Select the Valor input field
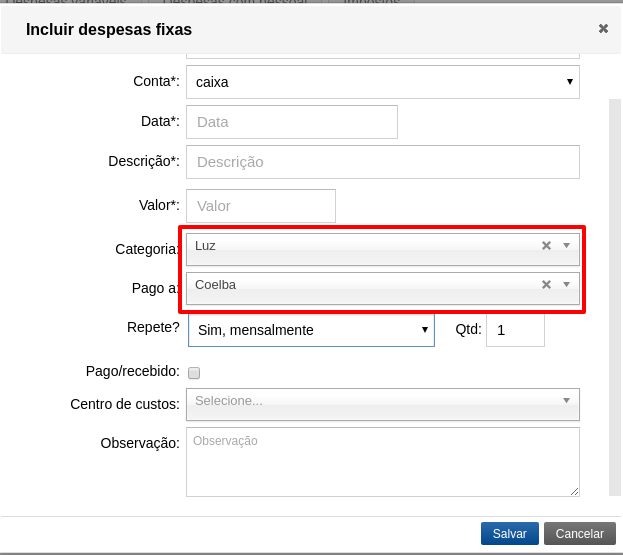Image resolution: width=623 pixels, height=555 pixels. click(260, 206)
